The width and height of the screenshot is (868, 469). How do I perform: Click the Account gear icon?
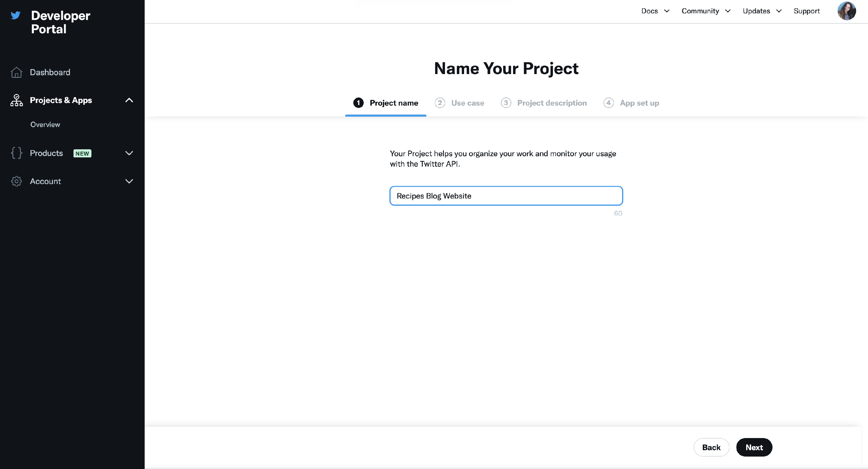click(16, 181)
